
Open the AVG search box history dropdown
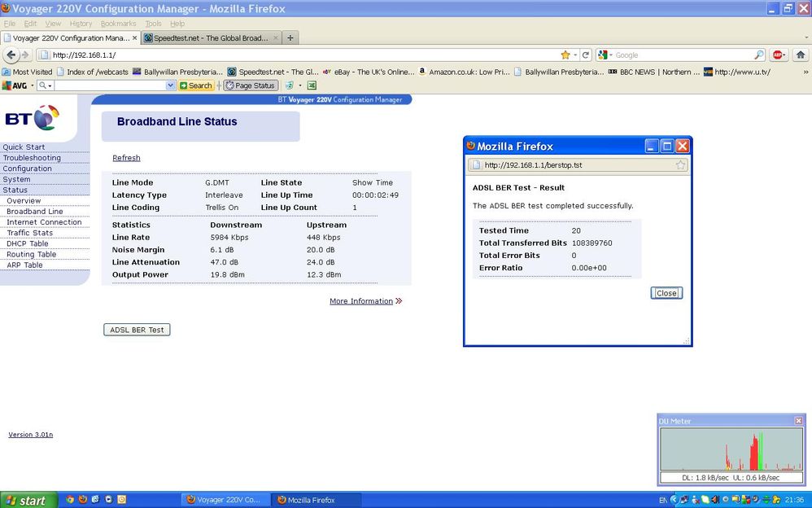170,85
